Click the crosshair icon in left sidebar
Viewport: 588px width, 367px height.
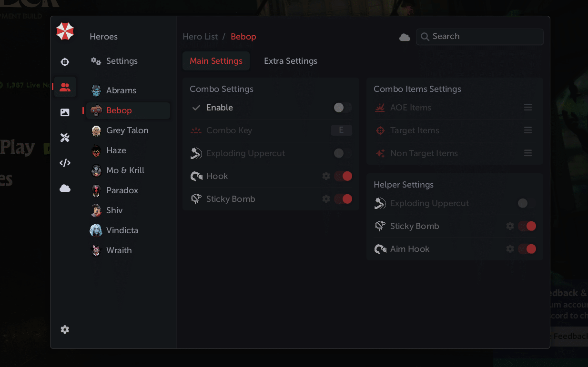coord(65,62)
